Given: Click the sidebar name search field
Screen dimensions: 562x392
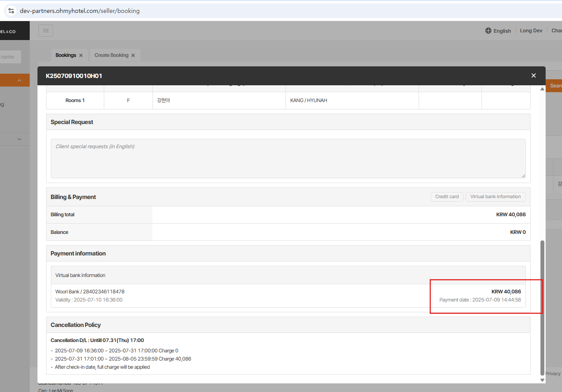Looking at the screenshot, I should click(x=9, y=57).
